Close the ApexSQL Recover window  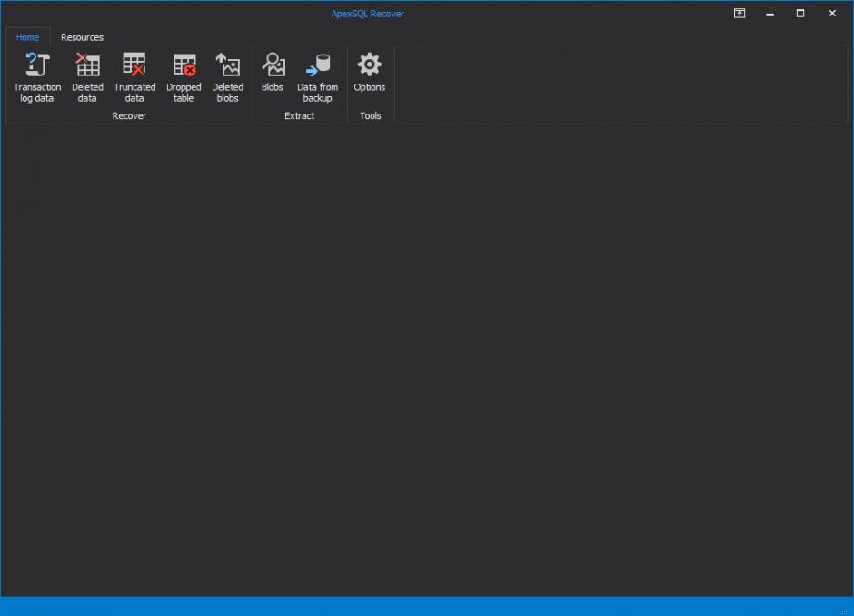click(831, 13)
